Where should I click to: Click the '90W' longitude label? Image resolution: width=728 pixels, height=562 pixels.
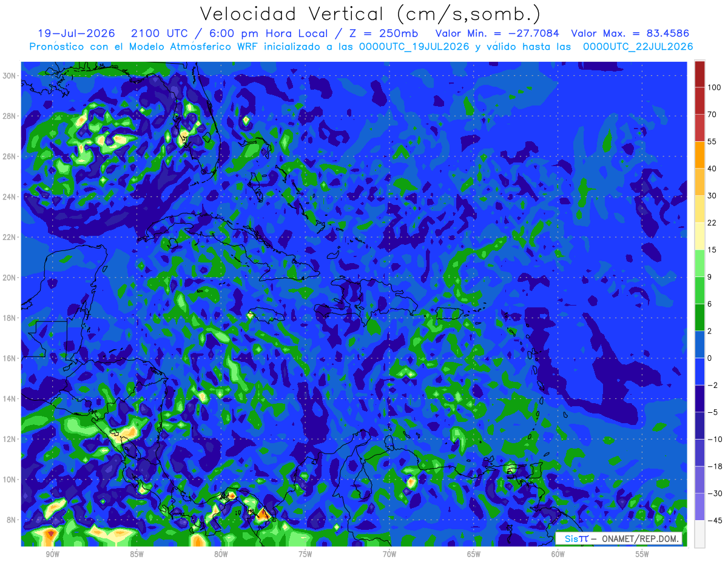coord(52,554)
